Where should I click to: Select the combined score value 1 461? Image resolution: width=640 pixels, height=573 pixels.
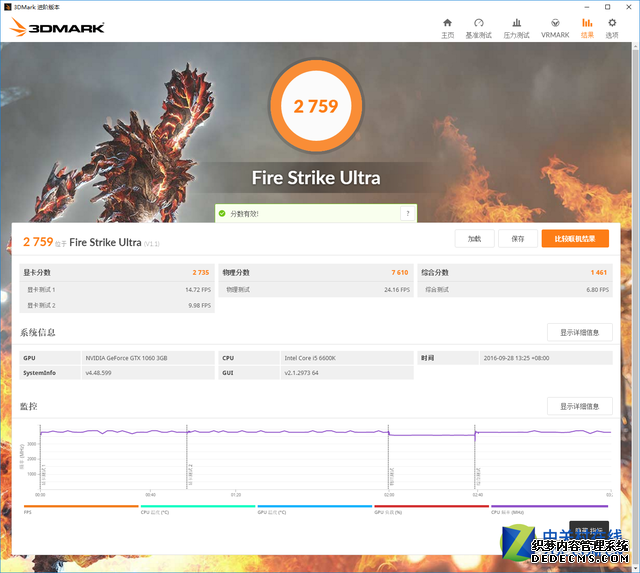pos(599,273)
